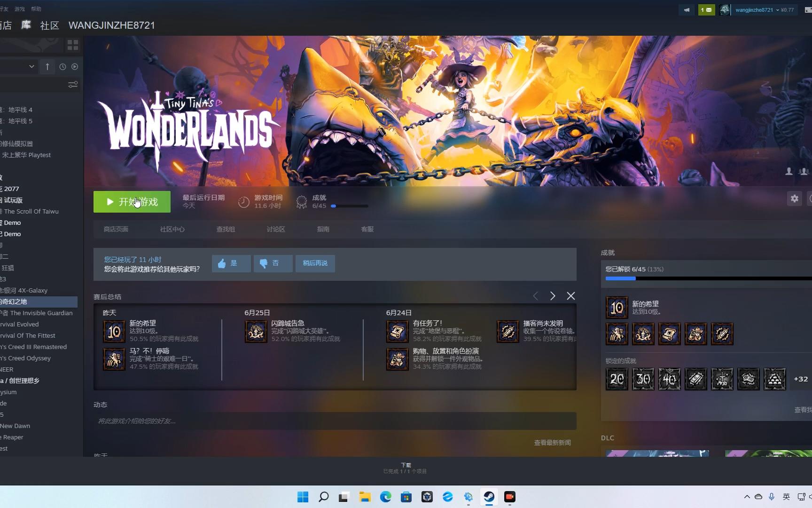
Task: Close the 赛后总结 summary section
Action: (571, 296)
